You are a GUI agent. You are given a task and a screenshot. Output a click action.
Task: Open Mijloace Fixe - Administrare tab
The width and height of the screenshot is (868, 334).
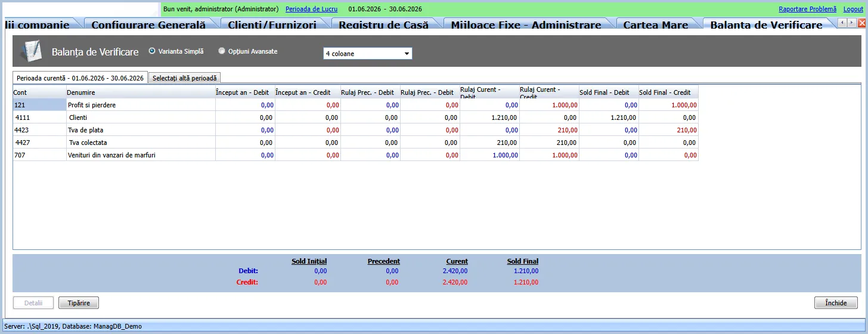click(526, 24)
